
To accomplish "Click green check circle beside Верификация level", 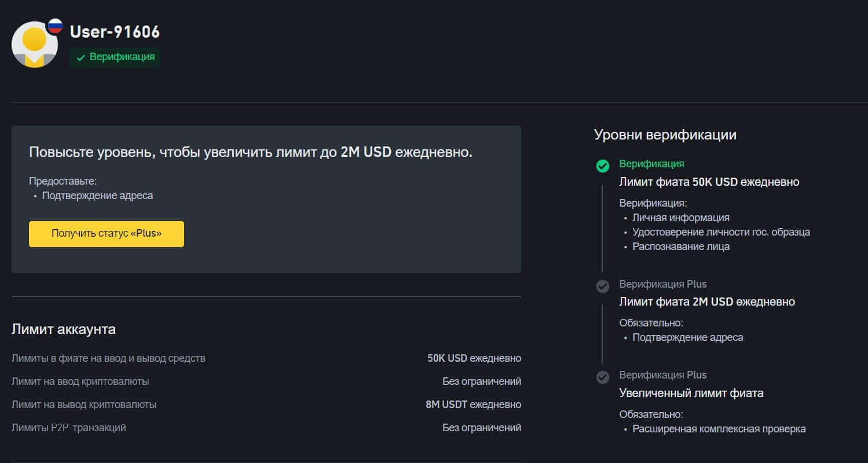I will [603, 166].
